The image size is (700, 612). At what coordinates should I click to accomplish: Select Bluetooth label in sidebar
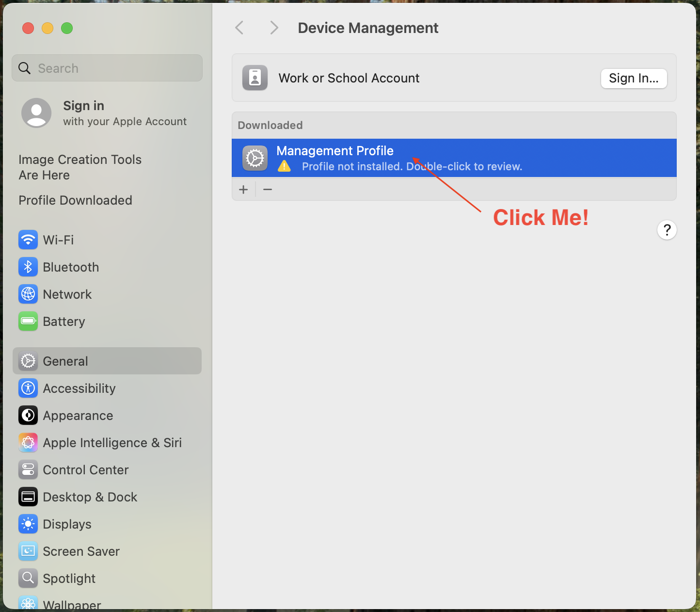click(x=71, y=267)
